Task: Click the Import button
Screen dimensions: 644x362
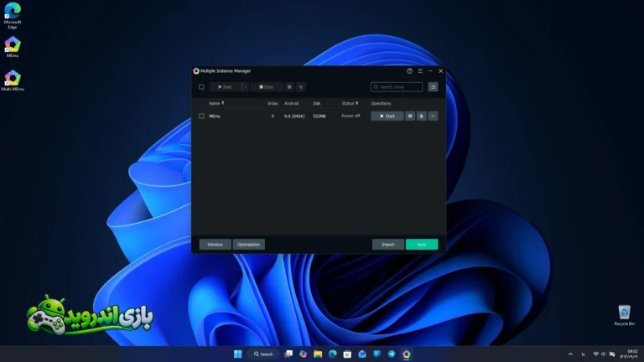Action: coord(388,245)
